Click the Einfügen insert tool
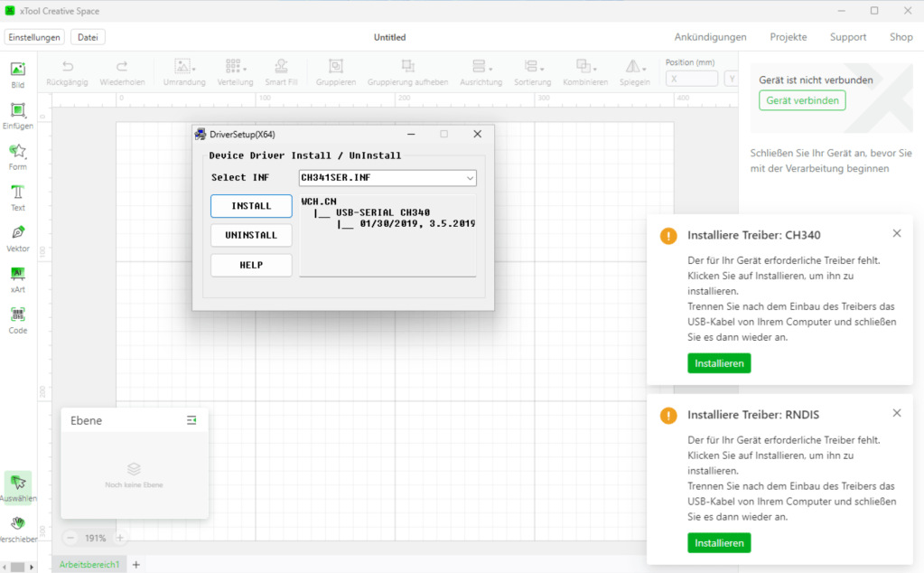The image size is (924, 573). tap(17, 116)
